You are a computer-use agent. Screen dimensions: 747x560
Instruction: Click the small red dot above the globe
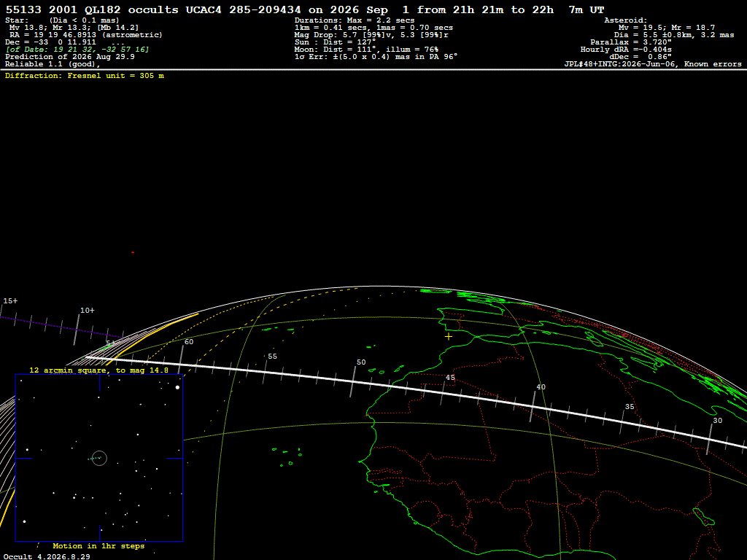[133, 252]
